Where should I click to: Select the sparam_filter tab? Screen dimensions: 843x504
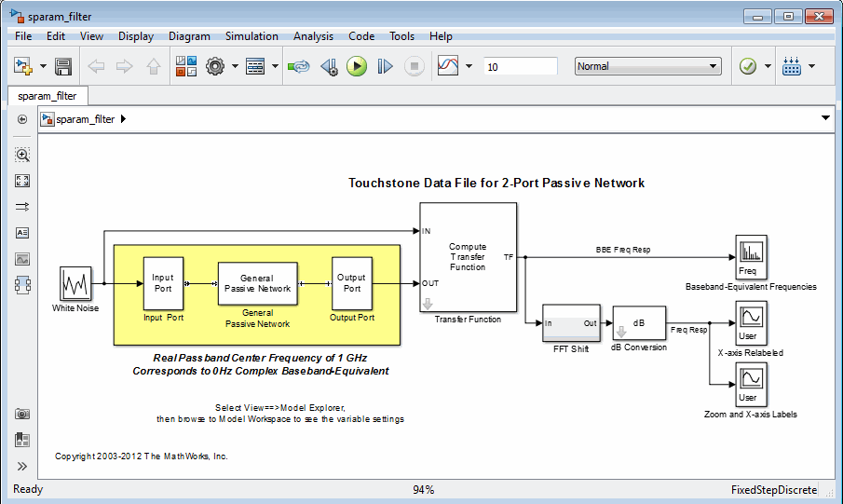pyautogui.click(x=48, y=96)
